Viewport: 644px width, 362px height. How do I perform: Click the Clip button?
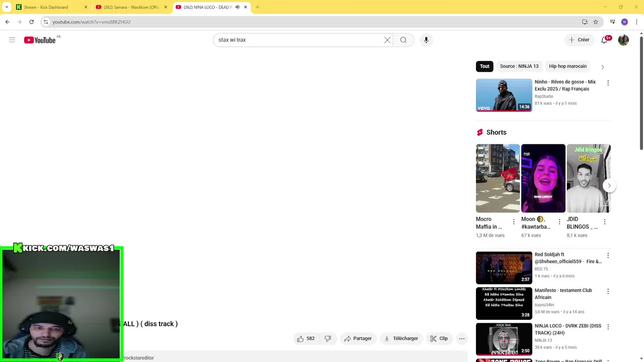pos(439,338)
